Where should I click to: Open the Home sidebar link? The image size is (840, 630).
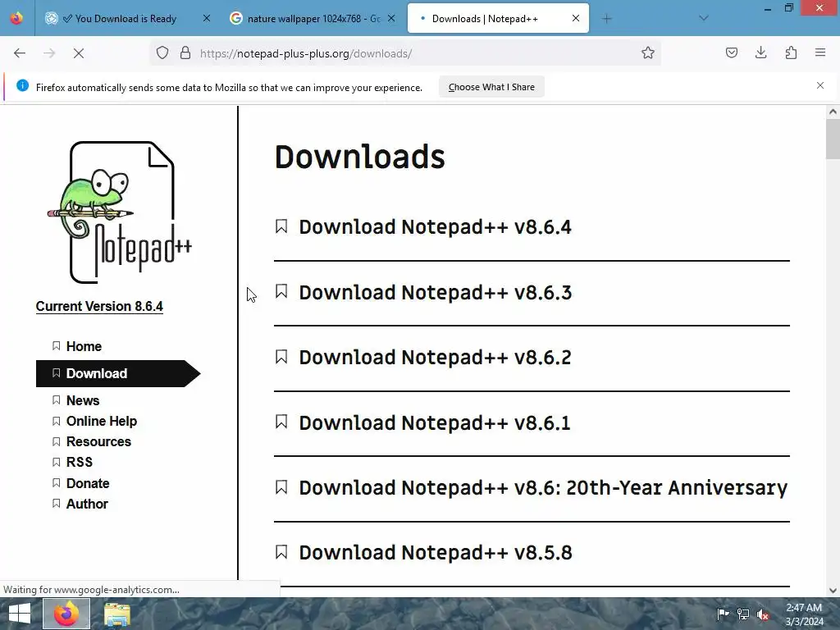point(84,347)
